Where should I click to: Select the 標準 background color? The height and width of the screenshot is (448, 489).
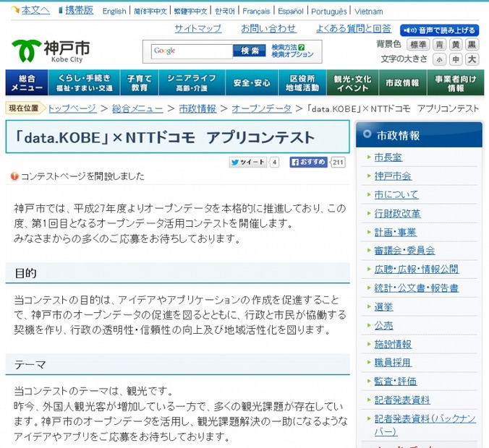pos(418,45)
